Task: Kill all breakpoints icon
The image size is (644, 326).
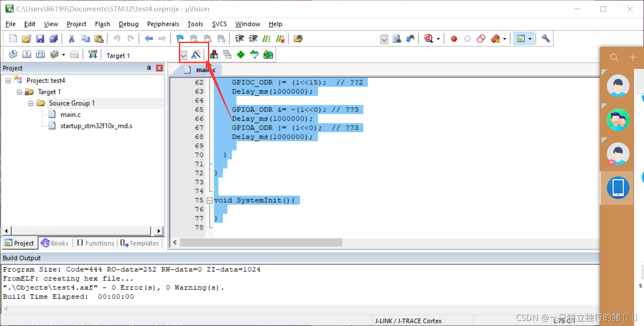Action: pyautogui.click(x=495, y=39)
